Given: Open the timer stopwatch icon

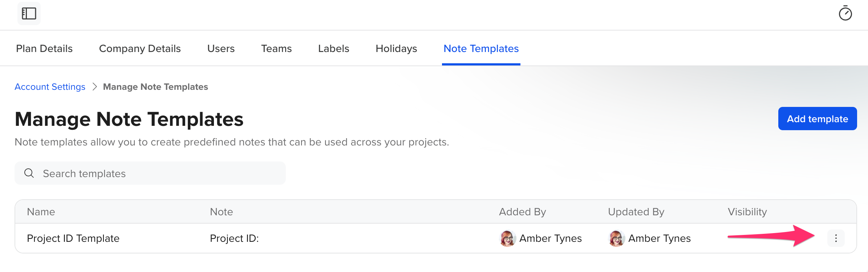Looking at the screenshot, I should point(845,13).
